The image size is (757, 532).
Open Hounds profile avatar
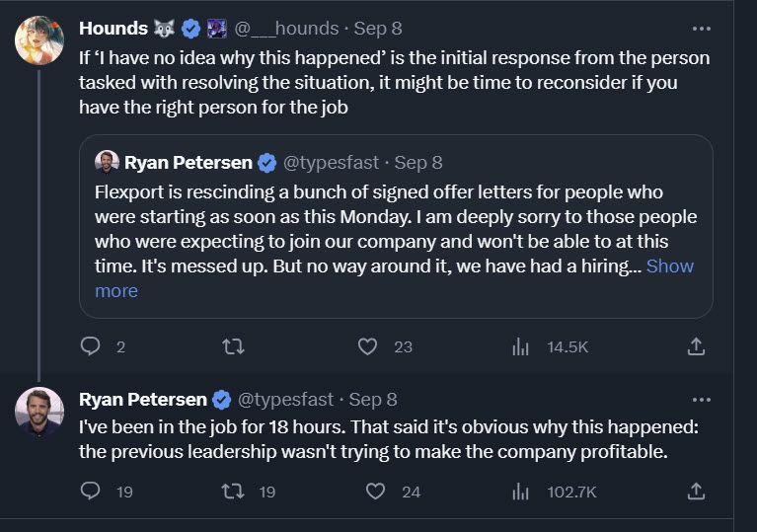39,40
